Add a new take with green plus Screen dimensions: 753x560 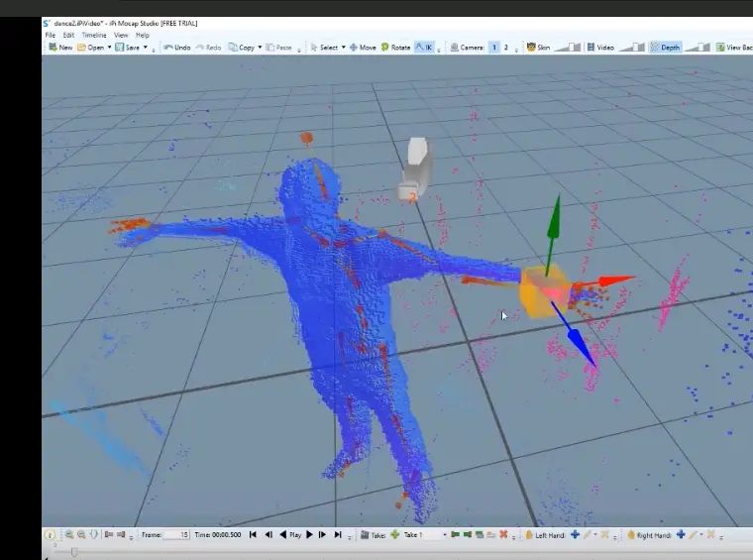394,534
